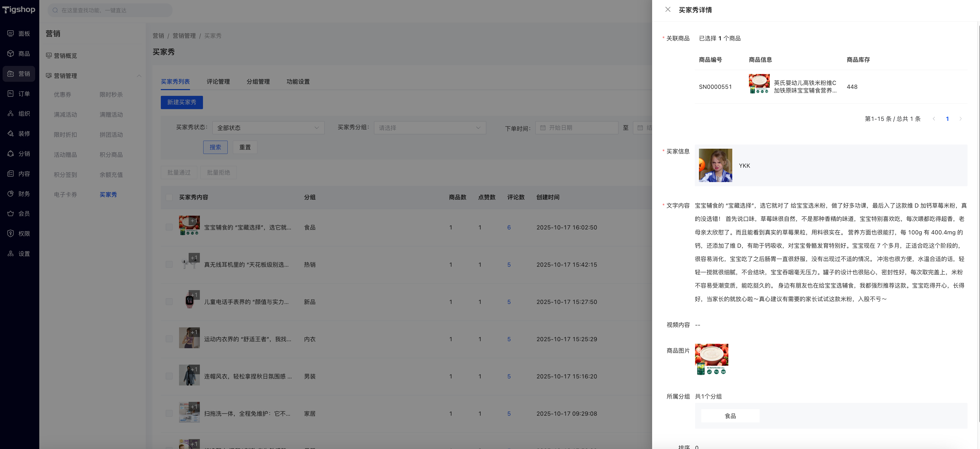Open the 面板 dashboard sidebar icon
This screenshot has height=449, width=980.
(x=11, y=34)
